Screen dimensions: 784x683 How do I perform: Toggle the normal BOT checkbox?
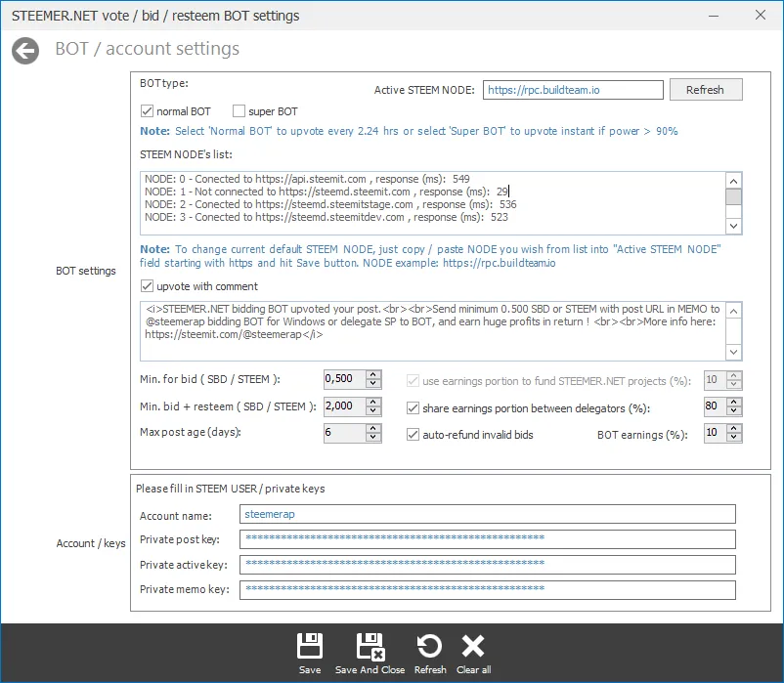[147, 111]
